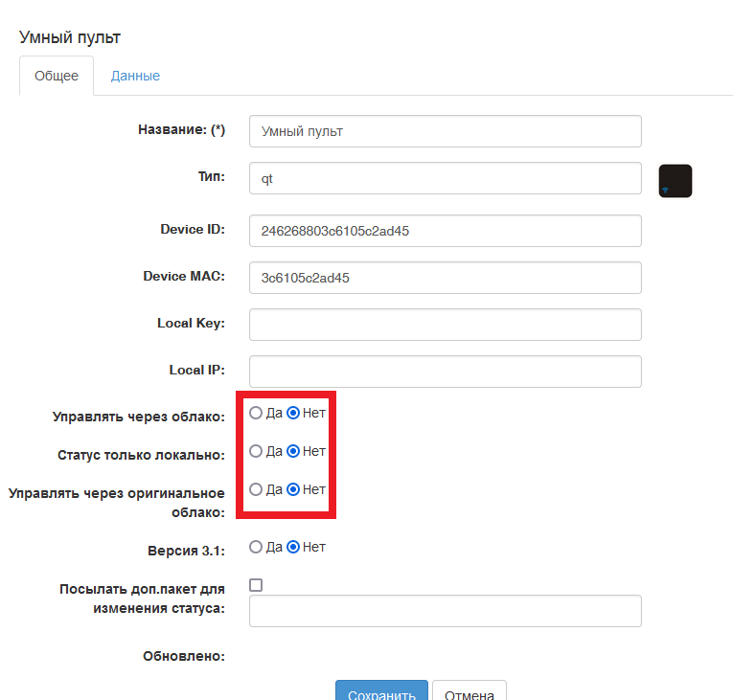Click the Device ID field
The image size is (733, 700).
(x=445, y=231)
